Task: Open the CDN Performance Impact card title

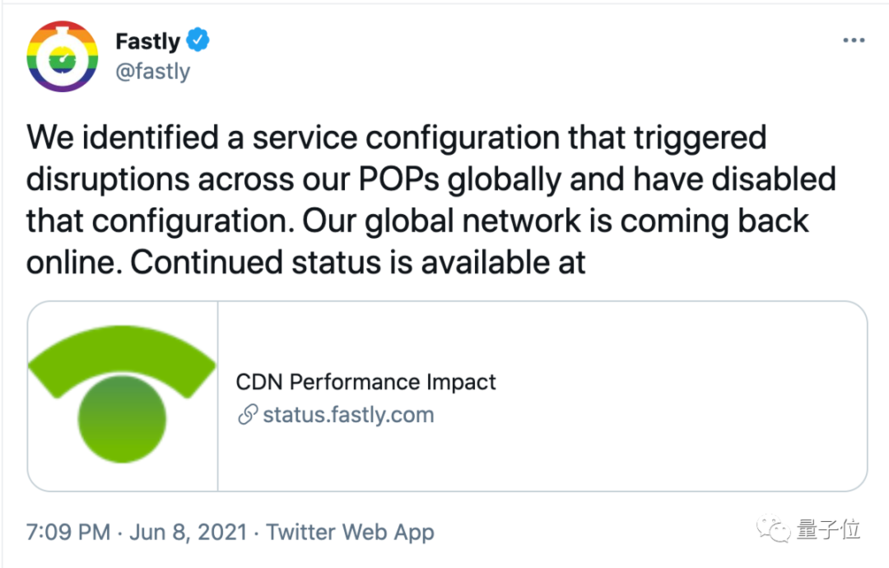Action: point(366,382)
